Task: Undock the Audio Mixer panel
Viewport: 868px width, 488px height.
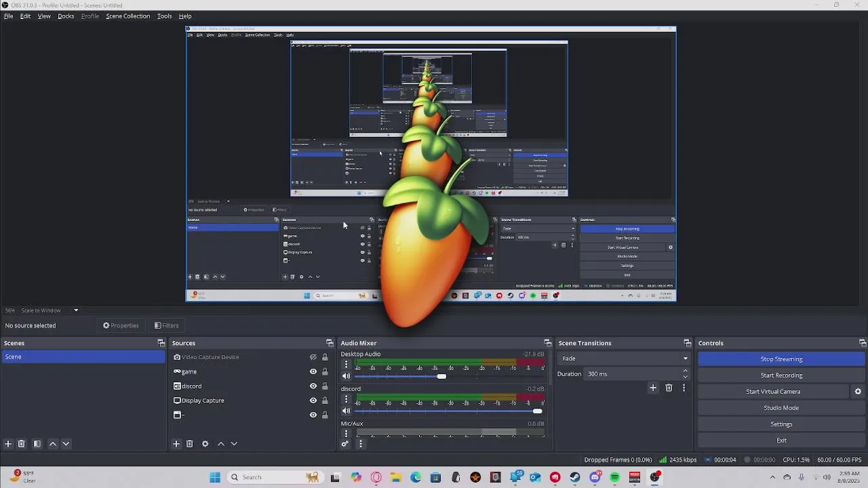Action: pos(547,343)
